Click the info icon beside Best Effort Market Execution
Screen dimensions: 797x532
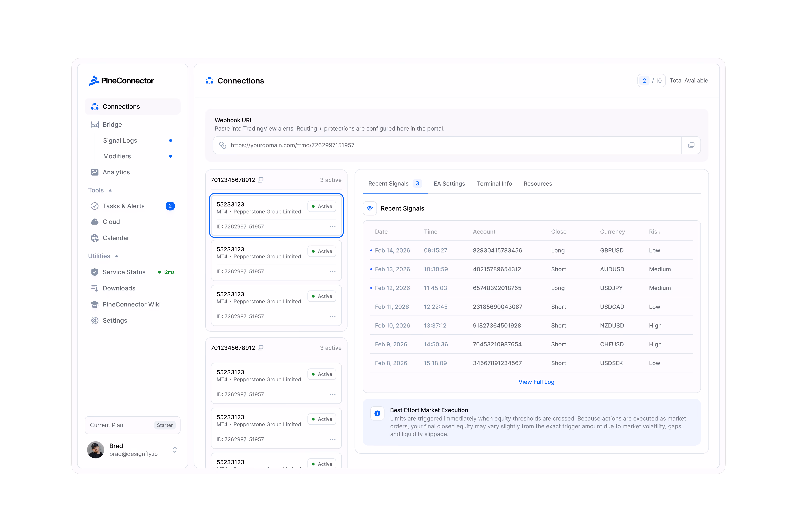click(x=377, y=413)
